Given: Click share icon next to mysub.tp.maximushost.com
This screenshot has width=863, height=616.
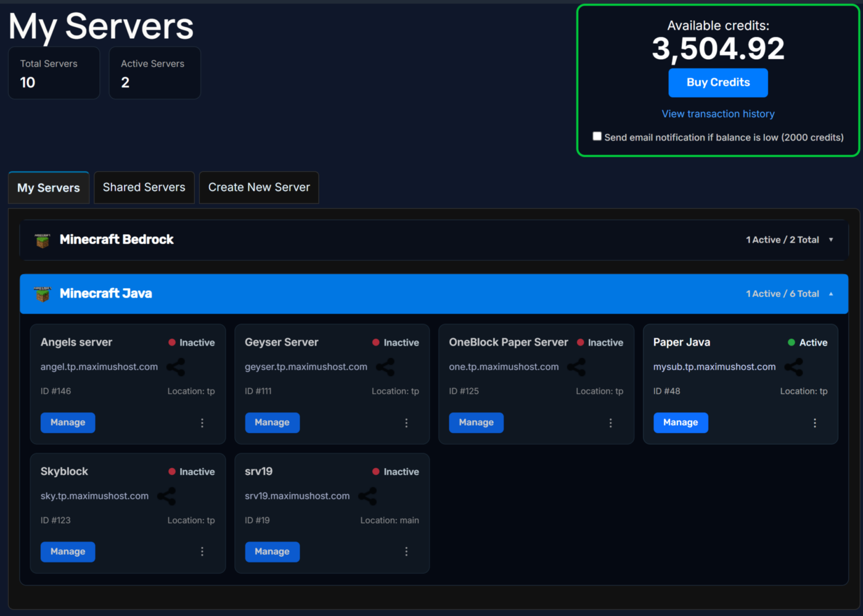Looking at the screenshot, I should coord(794,367).
